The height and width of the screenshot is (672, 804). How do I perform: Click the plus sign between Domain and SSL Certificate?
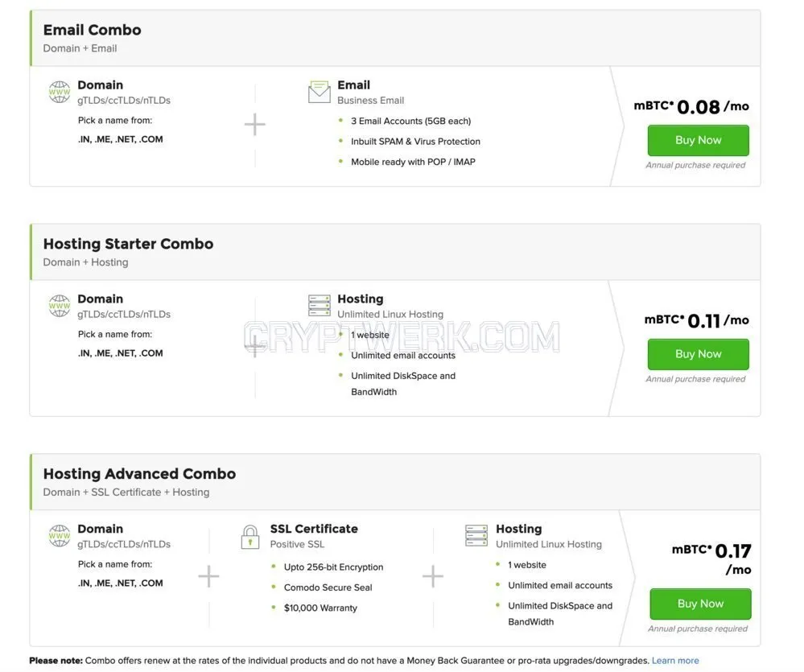click(208, 576)
